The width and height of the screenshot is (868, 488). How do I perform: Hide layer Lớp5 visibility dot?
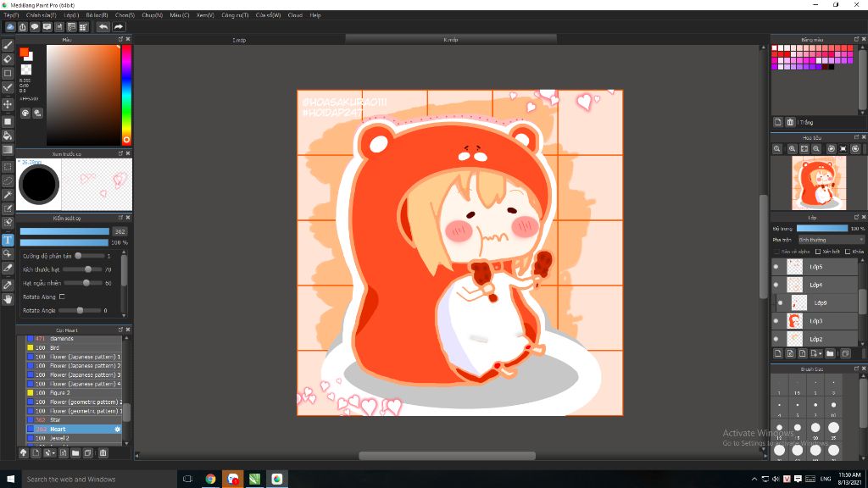tap(776, 267)
